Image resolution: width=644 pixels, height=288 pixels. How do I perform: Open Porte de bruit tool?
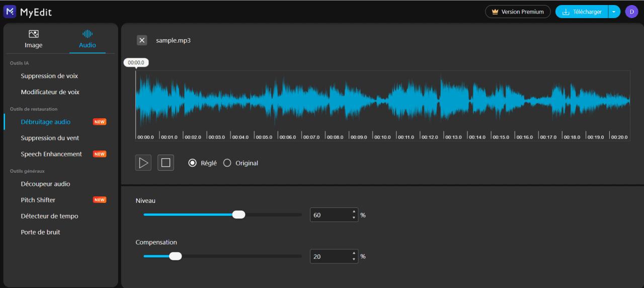pos(40,232)
